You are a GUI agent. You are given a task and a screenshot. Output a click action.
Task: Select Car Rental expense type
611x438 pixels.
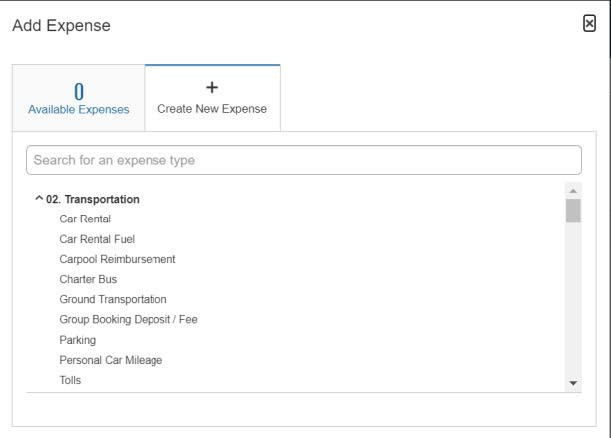click(85, 219)
